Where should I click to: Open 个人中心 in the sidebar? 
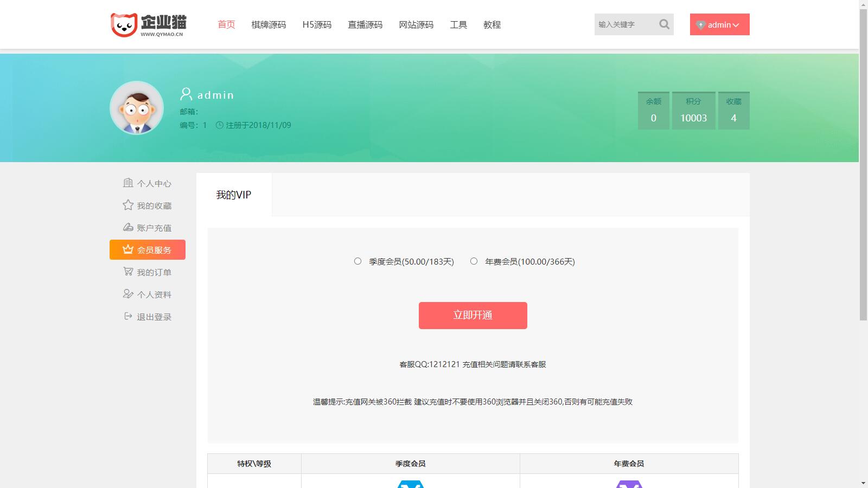point(148,183)
